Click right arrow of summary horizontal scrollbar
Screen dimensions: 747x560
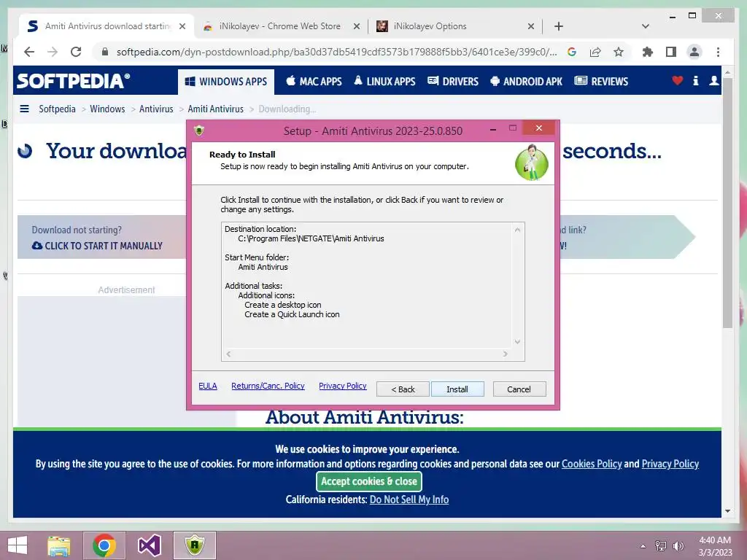click(x=506, y=354)
